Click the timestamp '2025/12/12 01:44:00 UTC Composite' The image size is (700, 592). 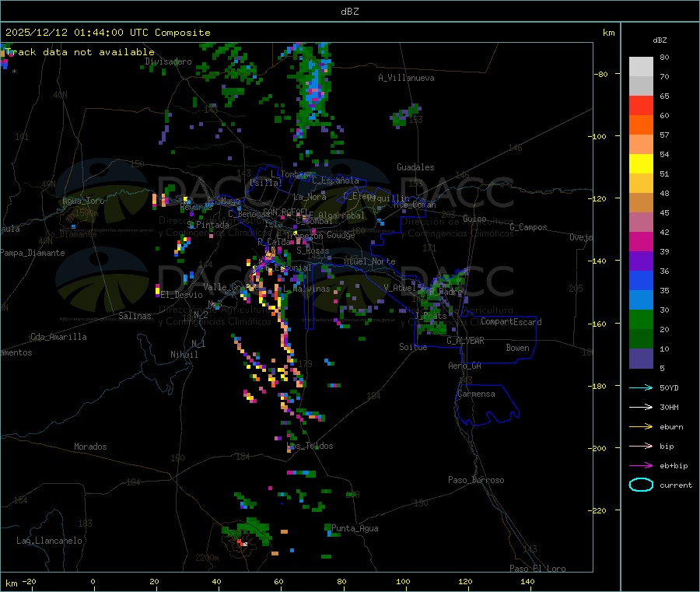(108, 33)
